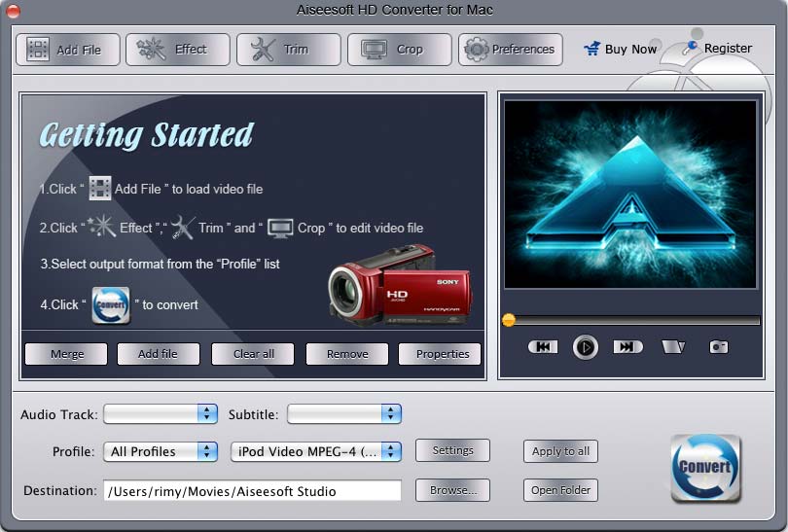Click the Register key link
The image size is (788, 532).
(718, 49)
